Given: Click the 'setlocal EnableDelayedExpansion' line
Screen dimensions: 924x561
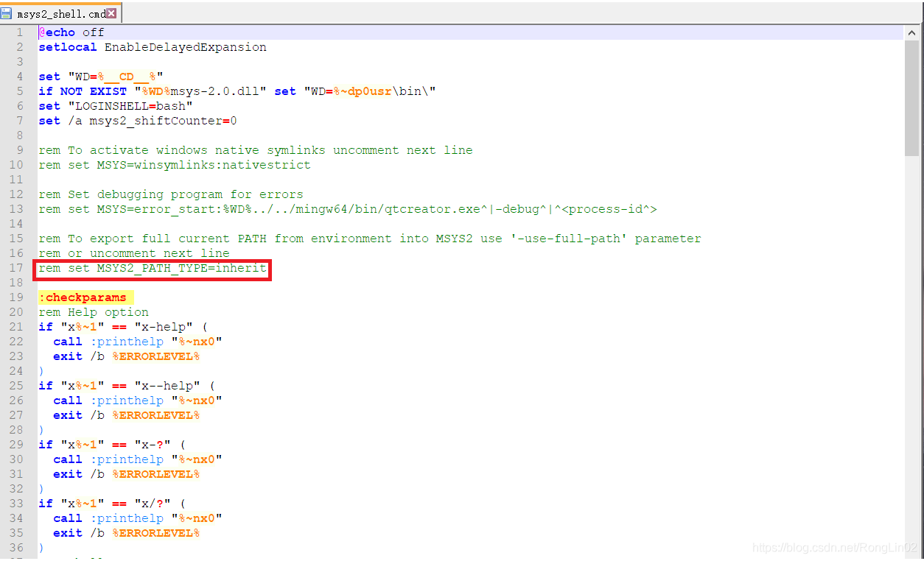Looking at the screenshot, I should coord(153,47).
